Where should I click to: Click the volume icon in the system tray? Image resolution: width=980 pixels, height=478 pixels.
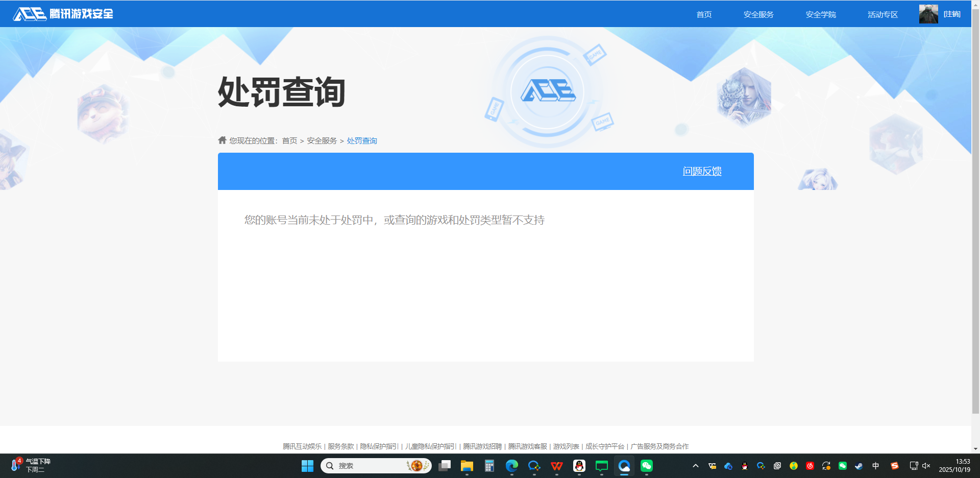[x=926, y=466]
